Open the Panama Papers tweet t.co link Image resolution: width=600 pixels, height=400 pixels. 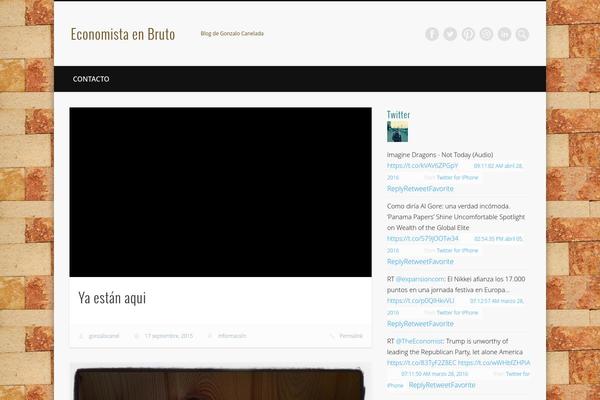(422, 238)
